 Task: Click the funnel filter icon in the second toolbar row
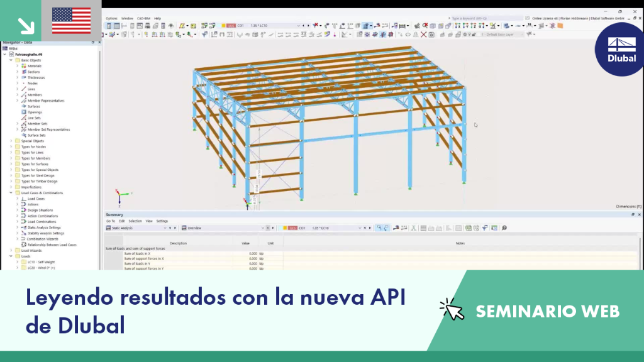[204, 35]
